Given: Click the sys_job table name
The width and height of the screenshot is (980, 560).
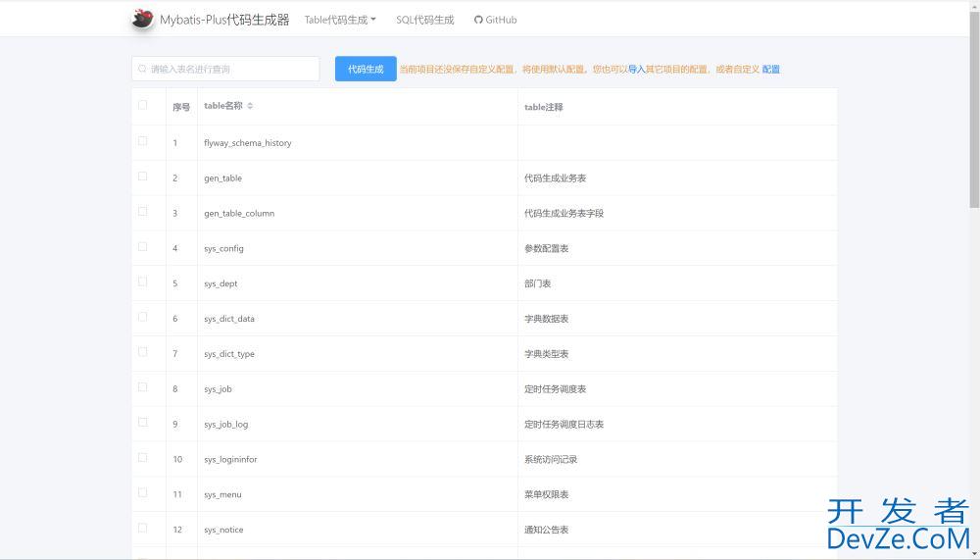Looking at the screenshot, I should click(218, 389).
